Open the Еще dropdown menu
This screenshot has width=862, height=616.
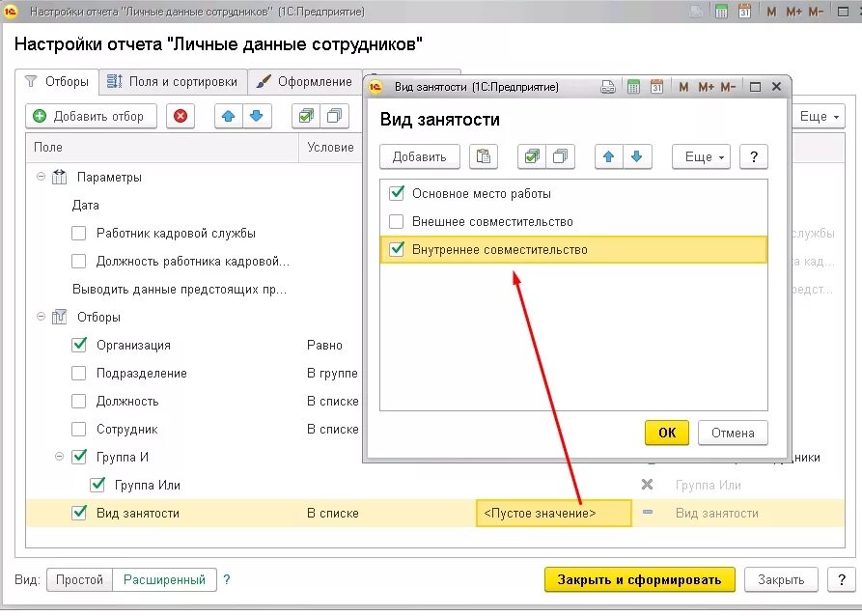[700, 156]
